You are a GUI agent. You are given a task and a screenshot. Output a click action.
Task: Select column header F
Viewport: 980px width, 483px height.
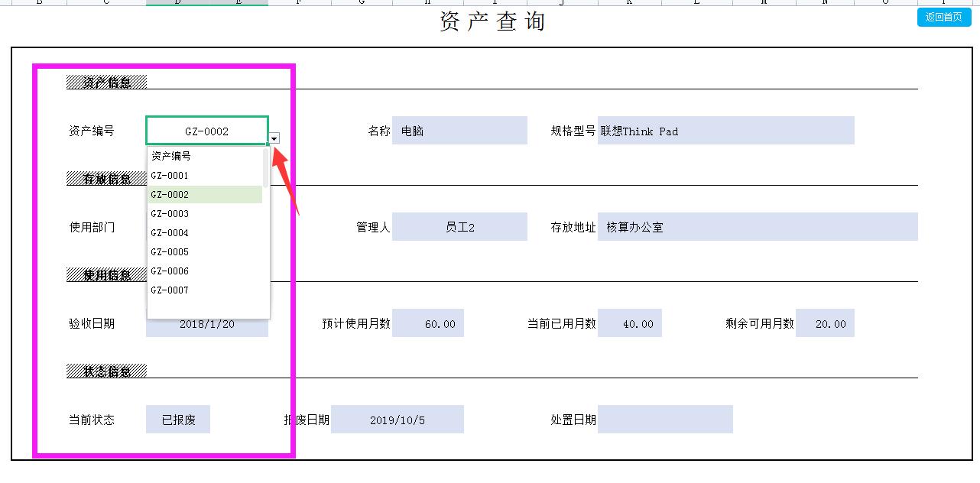(x=297, y=3)
